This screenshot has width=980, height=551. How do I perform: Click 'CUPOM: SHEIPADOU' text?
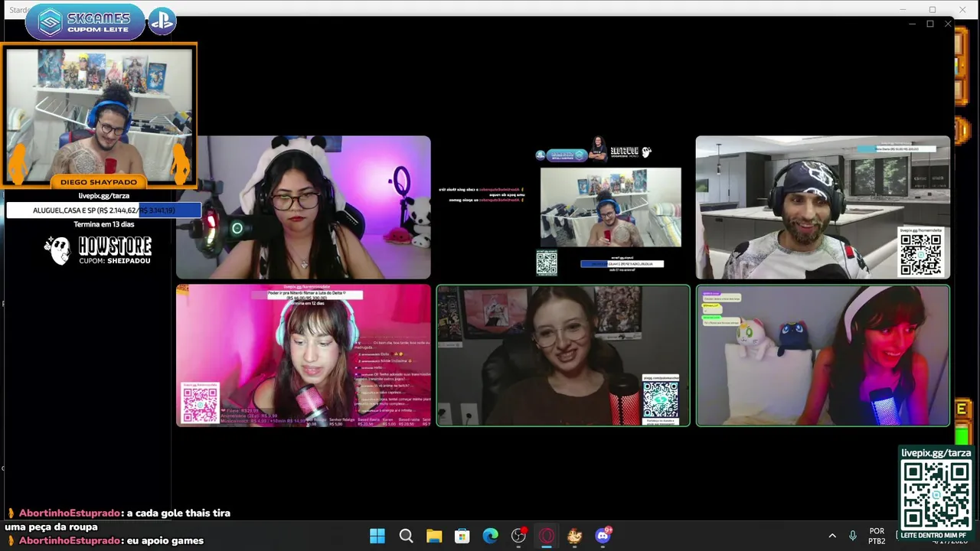pyautogui.click(x=115, y=261)
